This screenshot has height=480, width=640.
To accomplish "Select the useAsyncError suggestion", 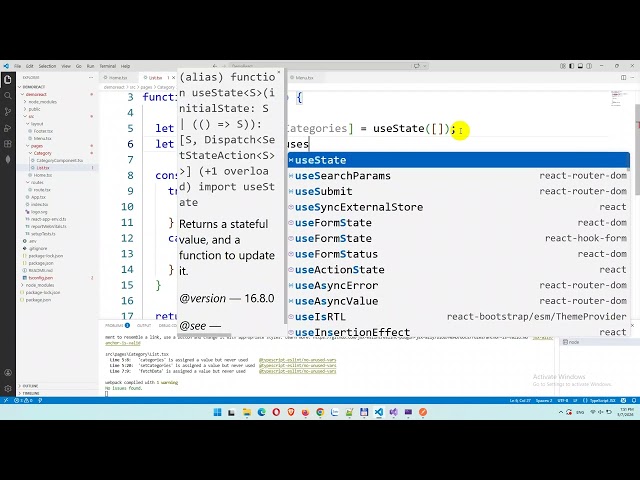I will point(459,285).
